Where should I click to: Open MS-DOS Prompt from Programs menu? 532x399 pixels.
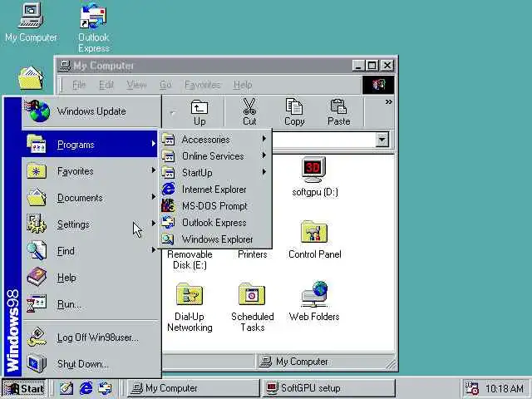pyautogui.click(x=215, y=205)
